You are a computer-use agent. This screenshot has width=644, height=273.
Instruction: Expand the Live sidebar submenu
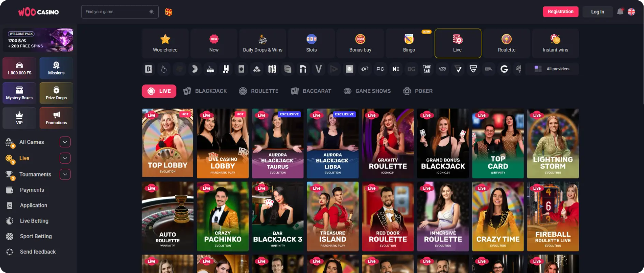(65, 158)
